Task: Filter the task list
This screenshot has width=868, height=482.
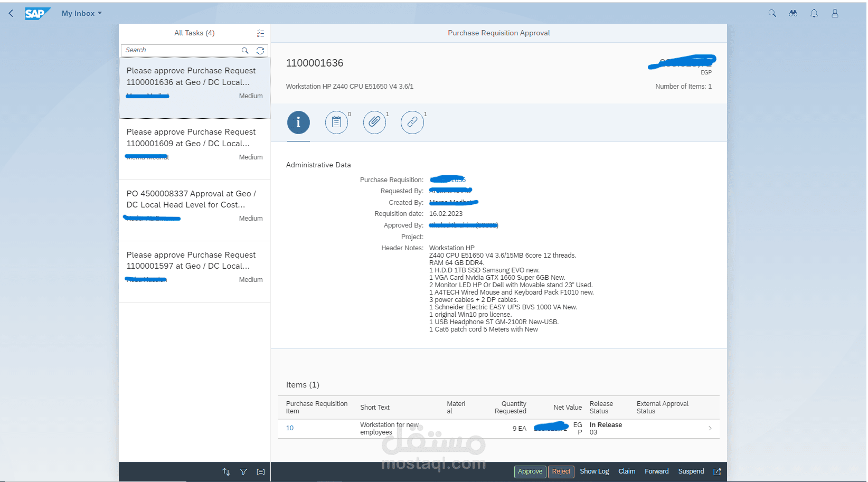Action: [243, 472]
